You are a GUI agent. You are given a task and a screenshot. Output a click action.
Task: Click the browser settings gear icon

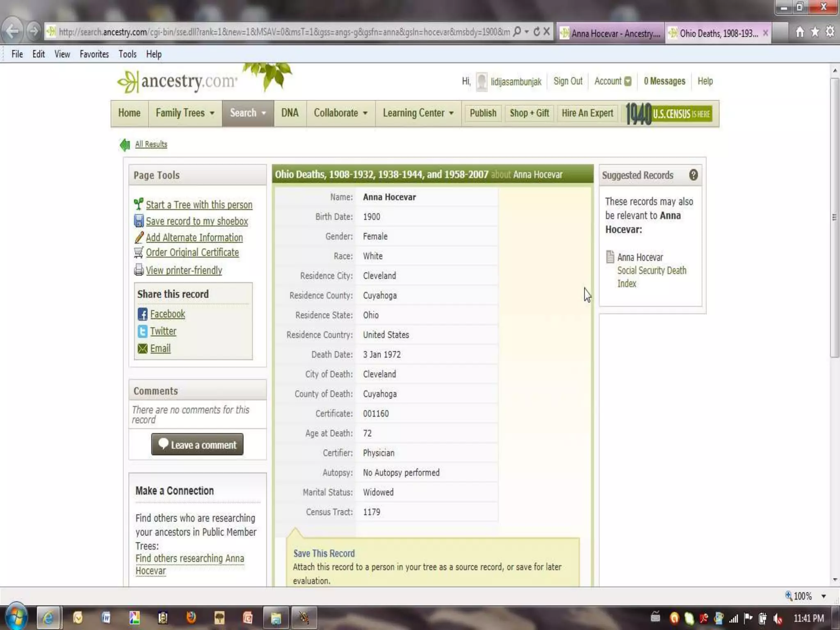tap(830, 32)
